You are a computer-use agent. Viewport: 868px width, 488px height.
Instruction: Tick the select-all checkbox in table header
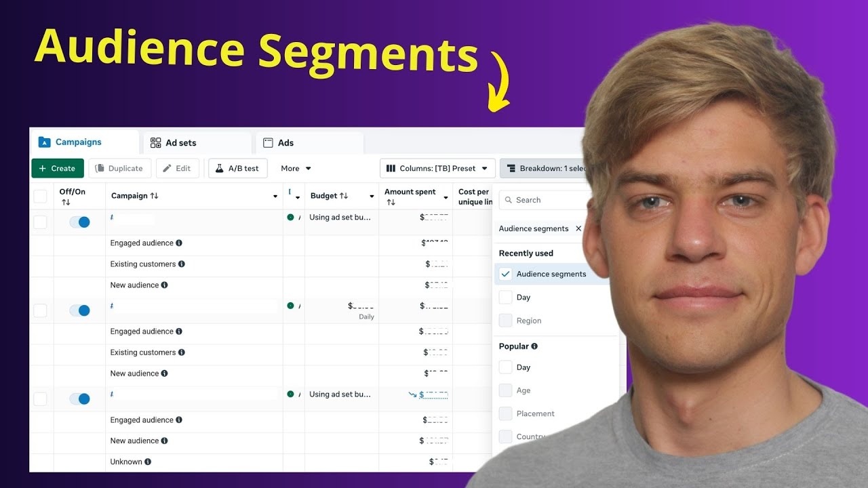point(41,197)
